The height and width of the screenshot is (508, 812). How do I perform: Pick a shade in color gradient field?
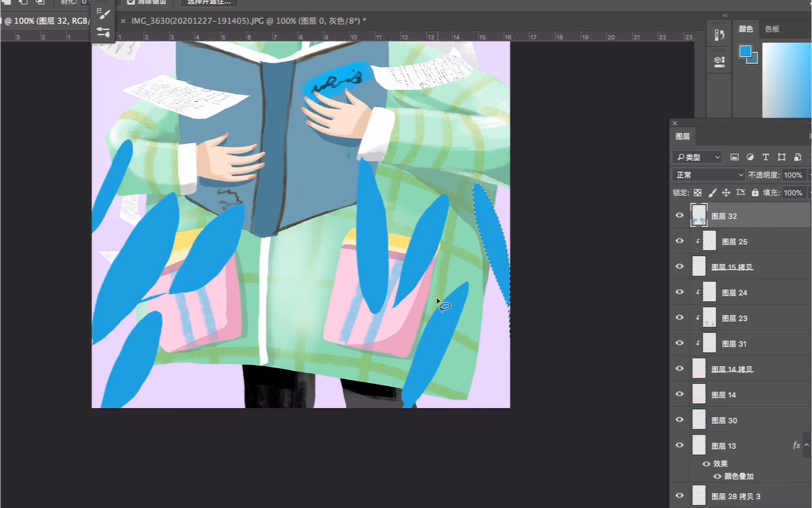tap(787, 80)
